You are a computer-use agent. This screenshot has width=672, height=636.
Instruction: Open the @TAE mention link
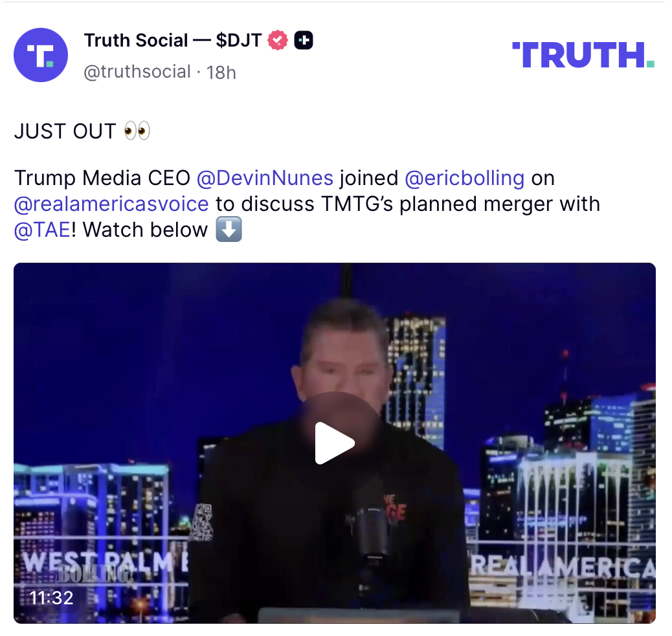click(42, 230)
